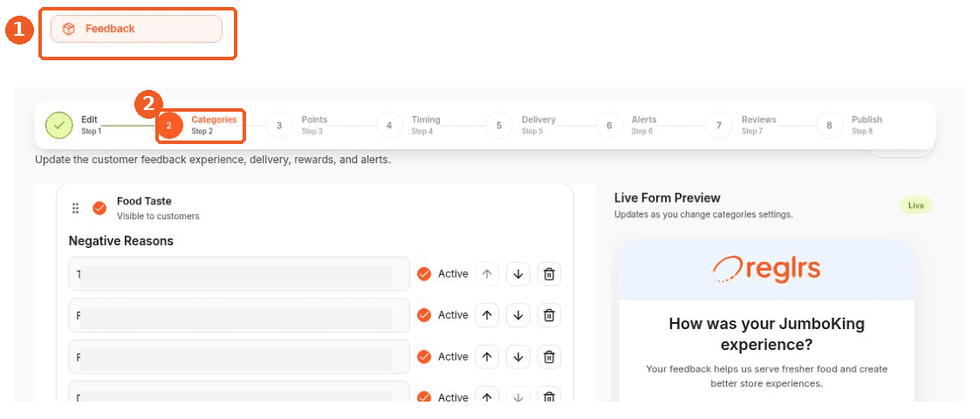Click the reglrs logo in preview

tap(766, 269)
